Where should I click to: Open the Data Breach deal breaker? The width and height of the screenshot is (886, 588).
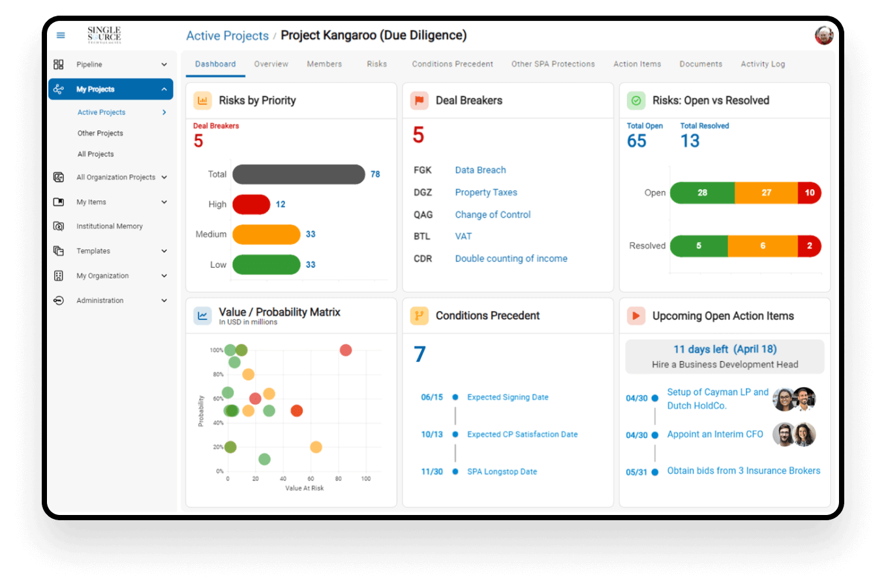click(x=480, y=170)
